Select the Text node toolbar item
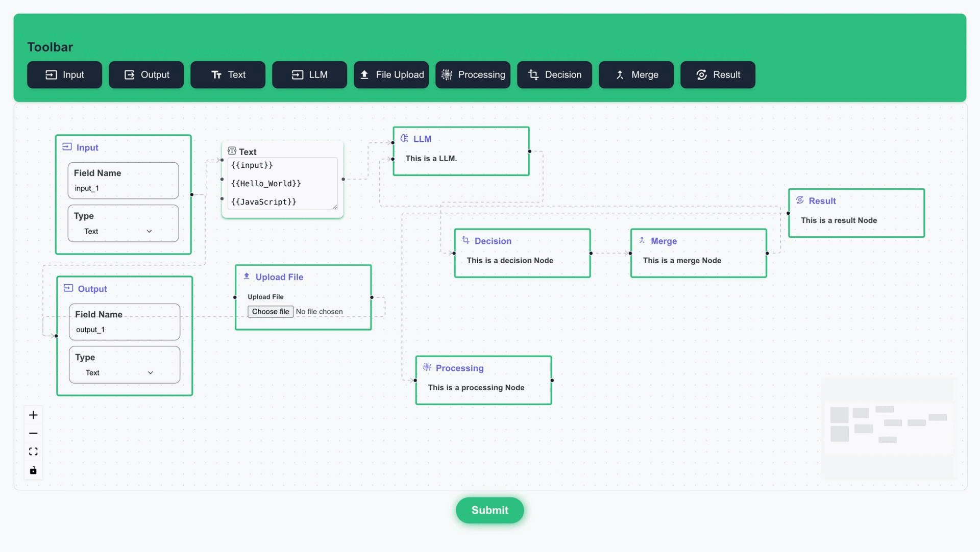This screenshot has height=552, width=980. [x=228, y=74]
